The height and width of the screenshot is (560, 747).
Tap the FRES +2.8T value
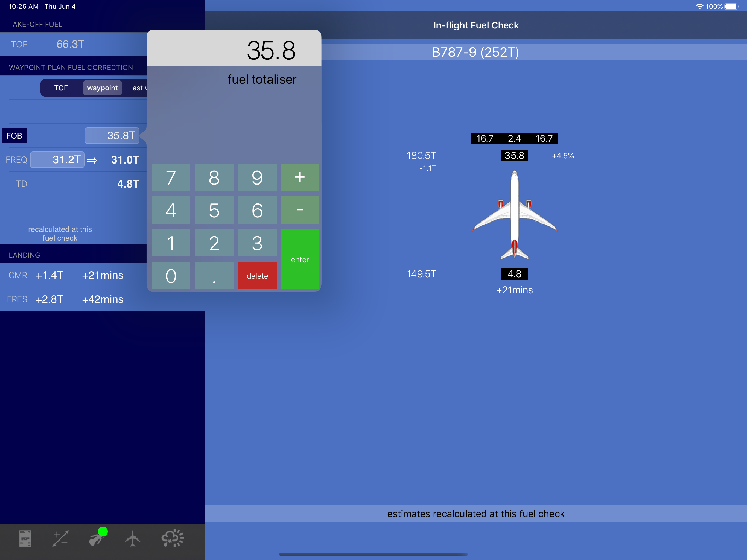point(49,299)
